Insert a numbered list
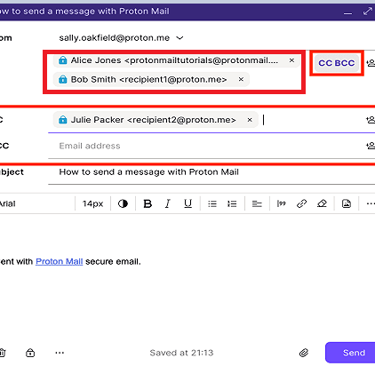Screen dimensions: 375x366 click(x=232, y=204)
